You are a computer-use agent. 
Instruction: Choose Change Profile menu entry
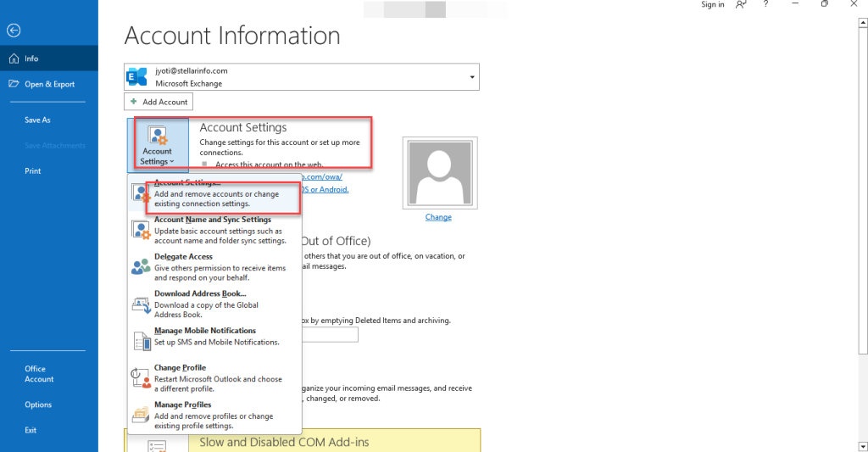214,377
